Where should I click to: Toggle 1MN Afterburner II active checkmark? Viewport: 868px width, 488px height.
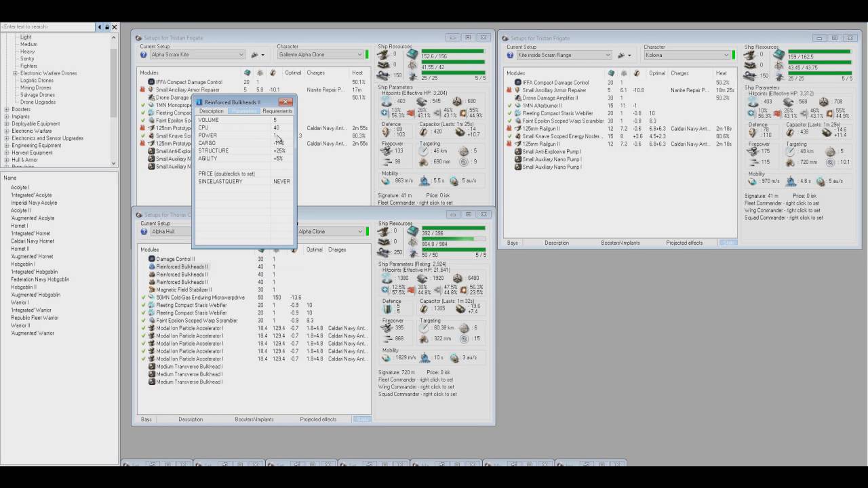[x=509, y=106]
